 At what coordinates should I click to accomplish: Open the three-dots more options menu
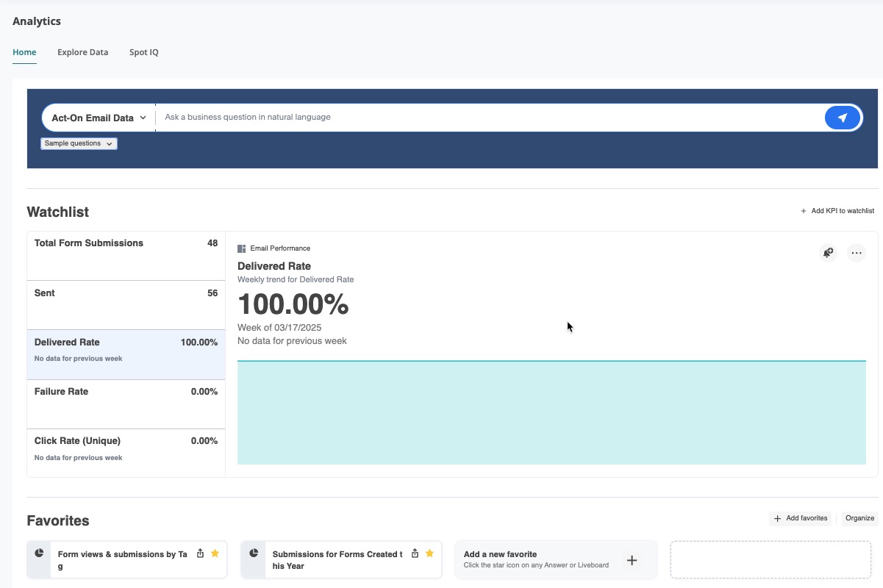coord(857,253)
